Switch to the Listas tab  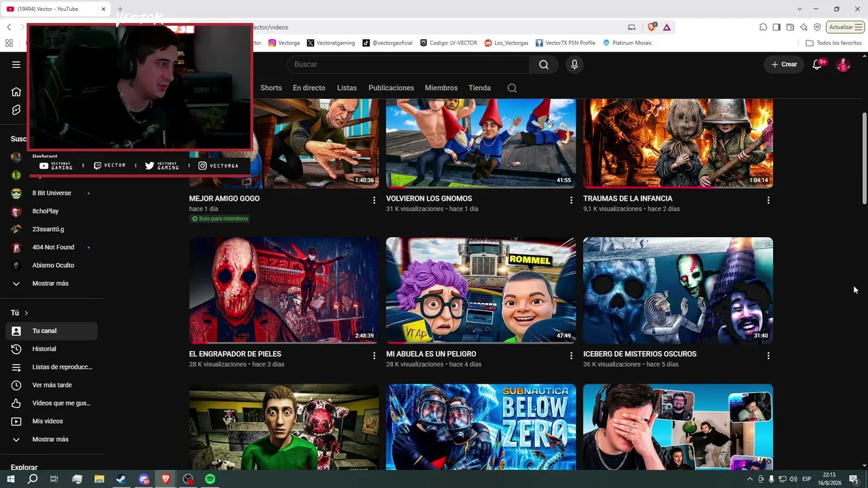tap(347, 88)
